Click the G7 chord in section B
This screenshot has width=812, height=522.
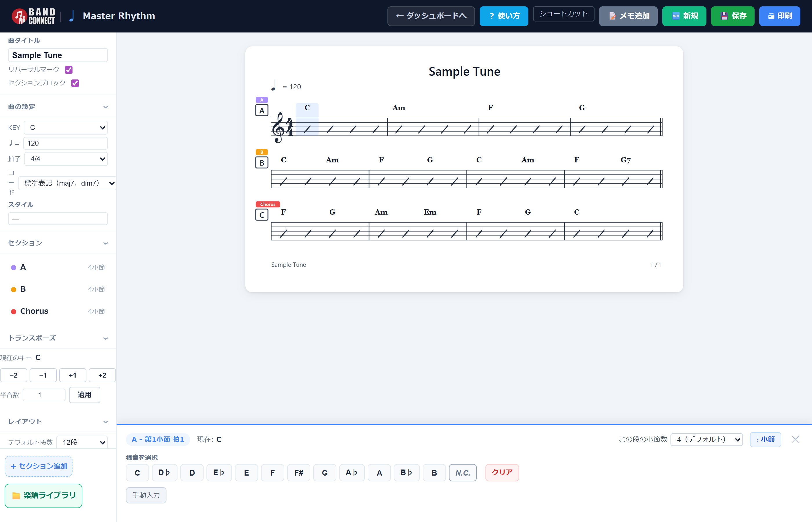point(626,160)
